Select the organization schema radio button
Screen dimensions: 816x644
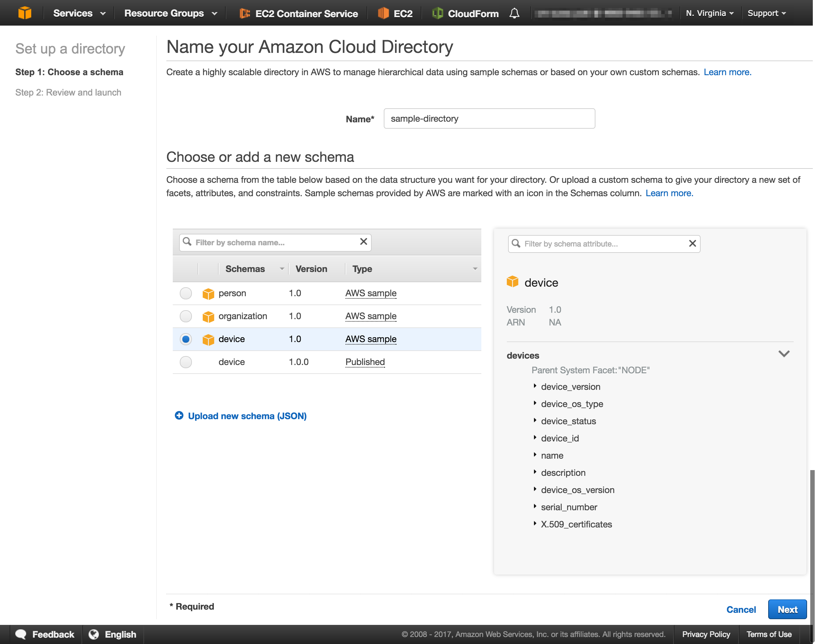click(185, 316)
